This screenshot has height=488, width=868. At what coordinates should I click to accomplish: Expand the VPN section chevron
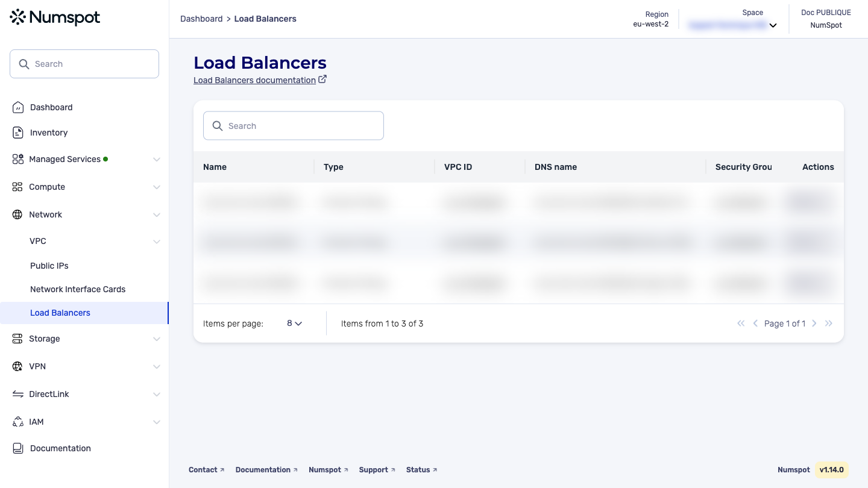pos(157,367)
